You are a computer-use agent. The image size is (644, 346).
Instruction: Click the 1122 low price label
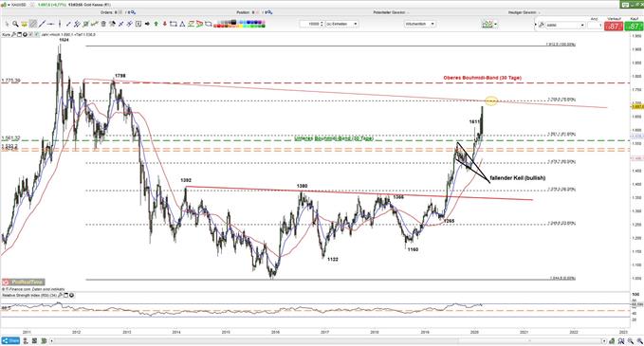coord(333,260)
